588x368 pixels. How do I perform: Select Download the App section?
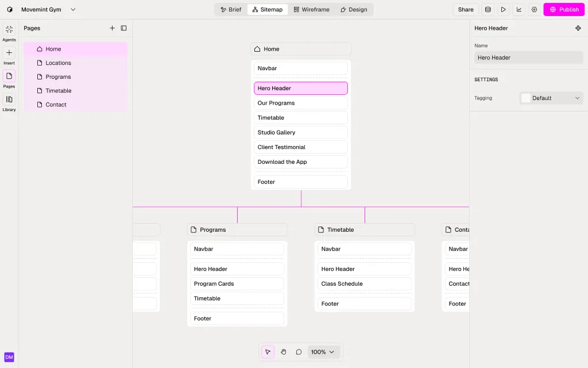(301, 162)
